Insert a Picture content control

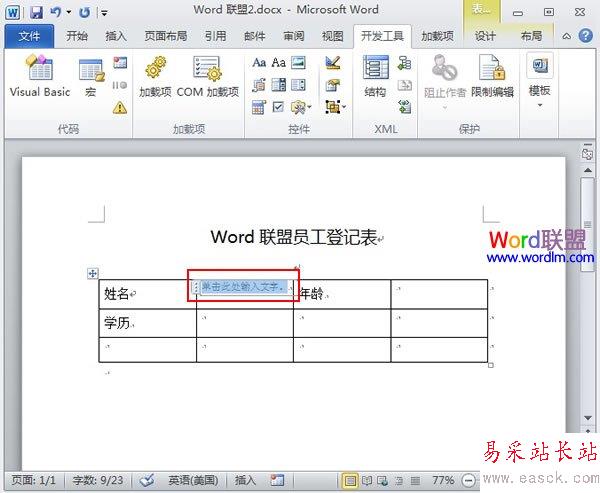(x=298, y=62)
